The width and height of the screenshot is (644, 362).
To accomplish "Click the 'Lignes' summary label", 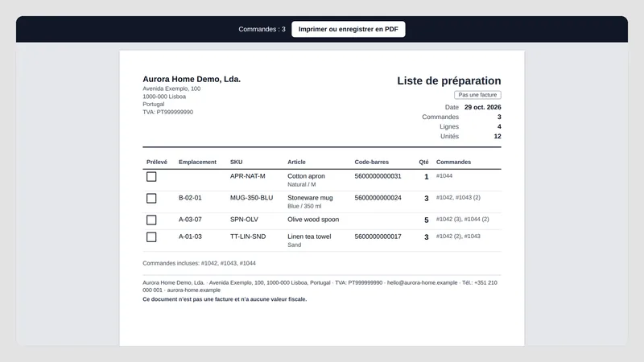I will [x=449, y=127].
